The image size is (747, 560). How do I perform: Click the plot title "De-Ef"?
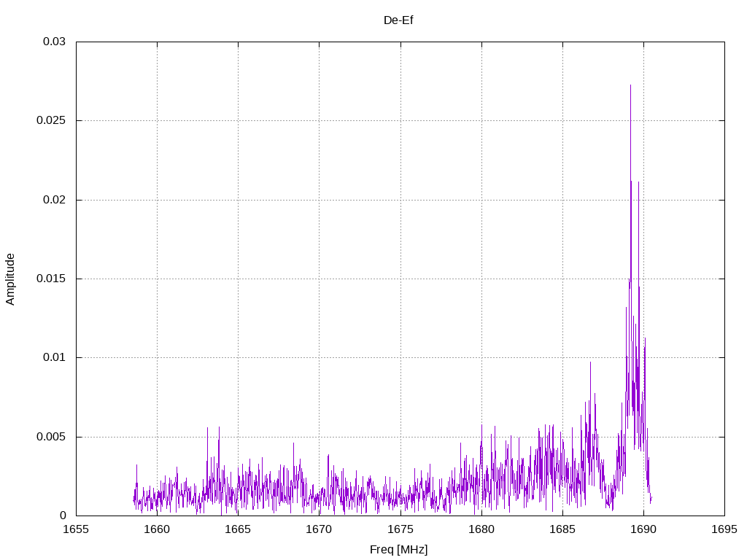pyautogui.click(x=398, y=20)
